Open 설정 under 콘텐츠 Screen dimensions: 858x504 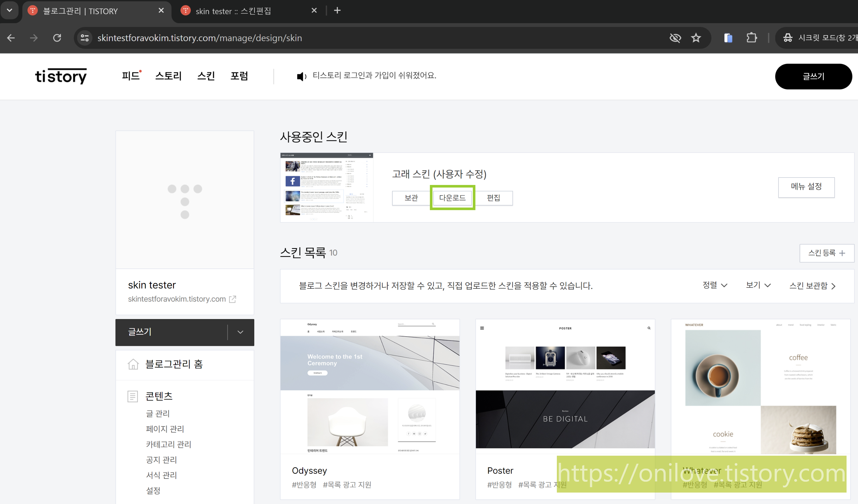pos(153,491)
